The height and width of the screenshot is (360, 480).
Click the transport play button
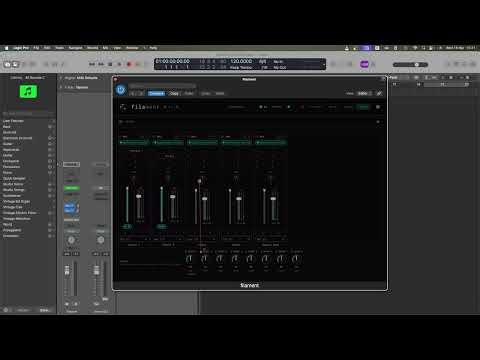pyautogui.click(x=120, y=64)
